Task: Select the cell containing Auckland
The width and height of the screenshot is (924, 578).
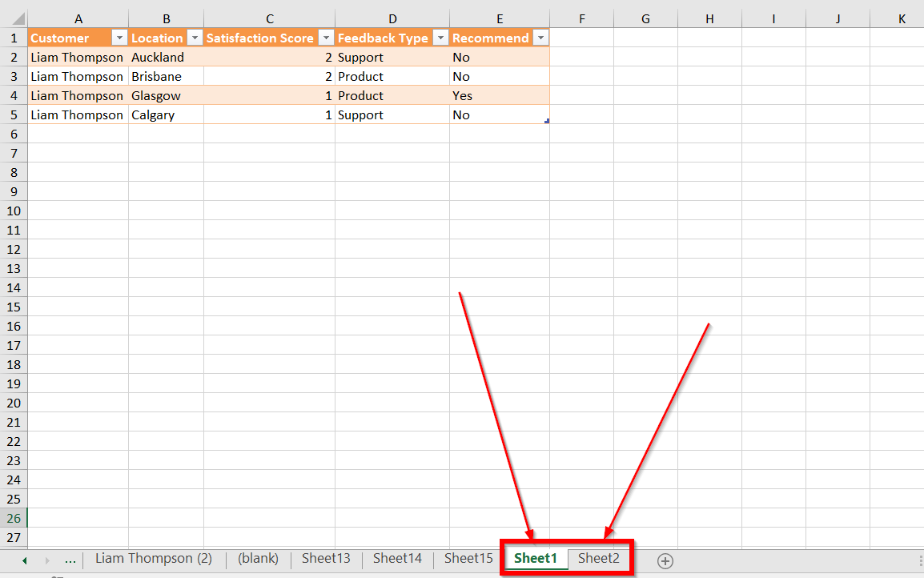Action: pos(167,57)
